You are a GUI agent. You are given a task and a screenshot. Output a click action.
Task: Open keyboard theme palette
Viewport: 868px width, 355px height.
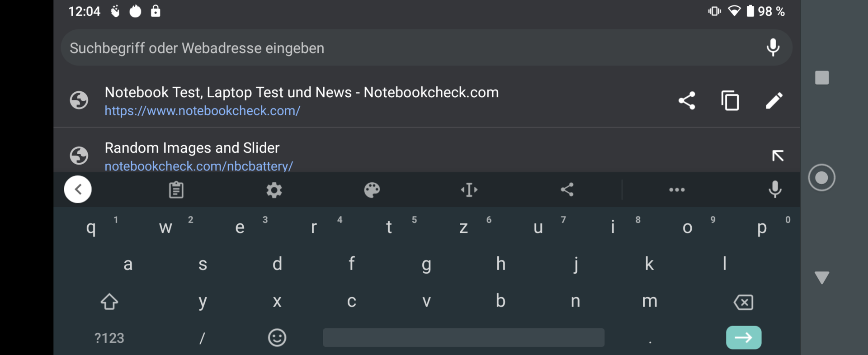click(x=372, y=190)
